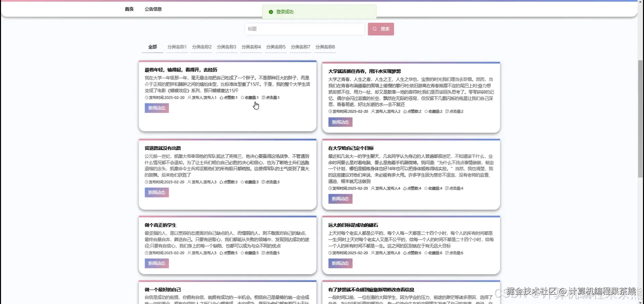The image size is (644, 304).
Task: Switch to the 分类名称3 category tab
Action: coord(226,47)
